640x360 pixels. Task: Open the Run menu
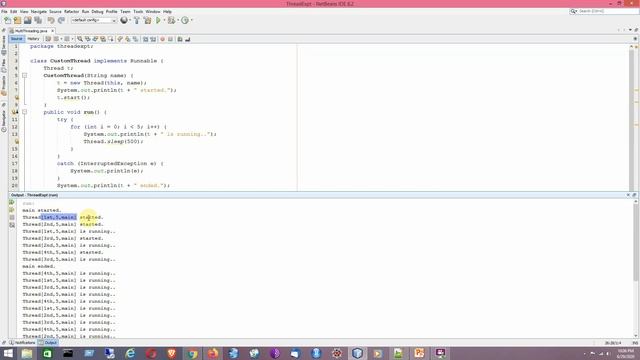[x=85, y=12]
